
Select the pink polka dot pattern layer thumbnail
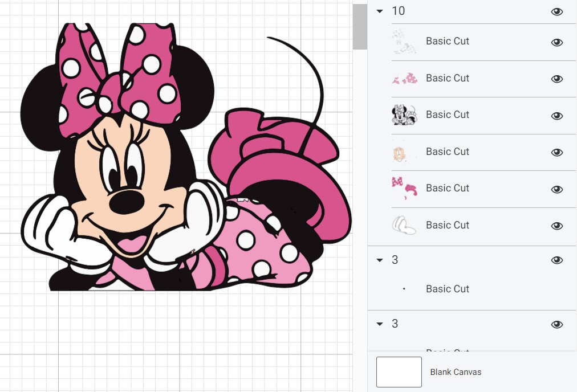point(405,78)
